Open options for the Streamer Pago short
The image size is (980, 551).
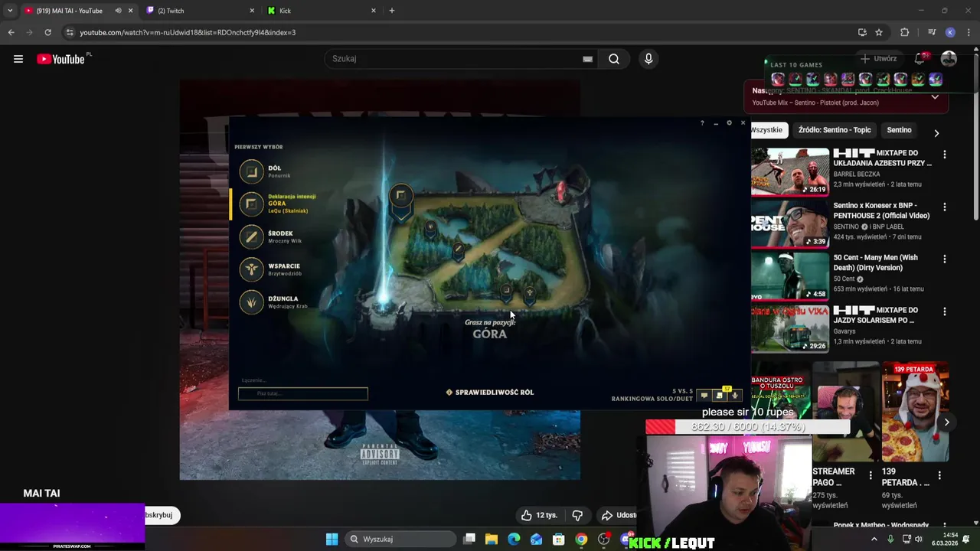click(x=870, y=475)
